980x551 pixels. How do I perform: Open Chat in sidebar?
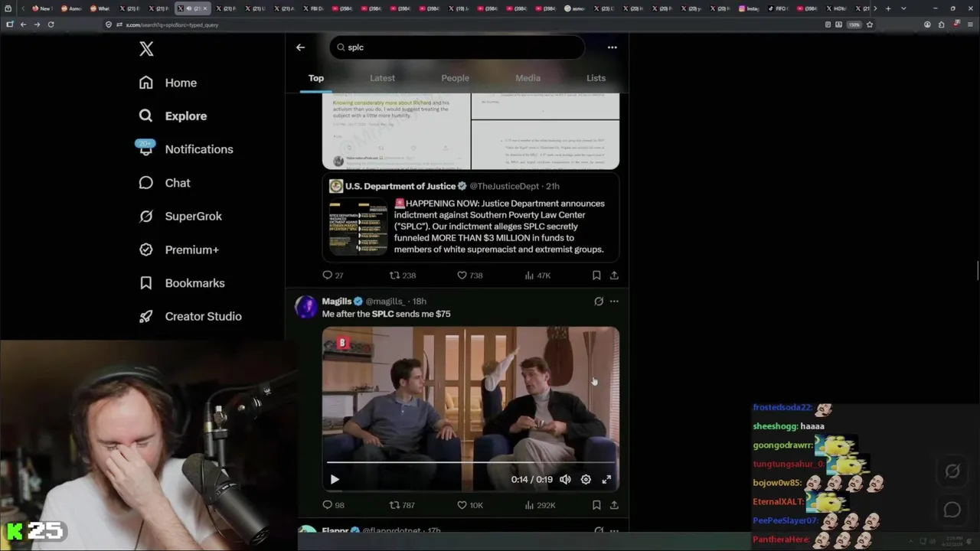click(165, 183)
